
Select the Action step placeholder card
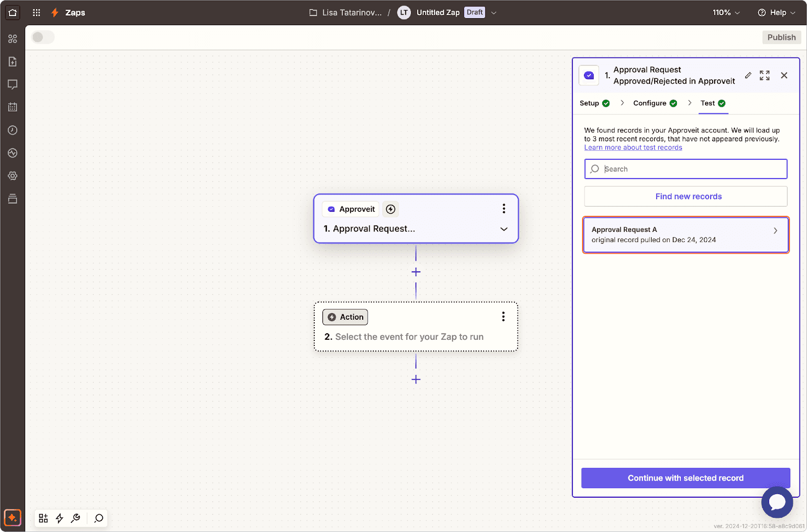[x=416, y=327]
